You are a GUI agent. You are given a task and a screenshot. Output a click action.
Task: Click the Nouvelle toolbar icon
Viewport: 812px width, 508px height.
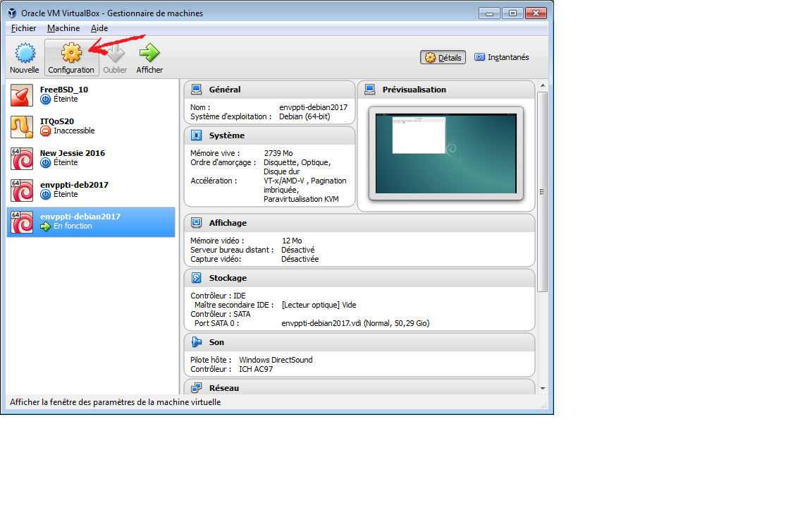tap(25, 54)
